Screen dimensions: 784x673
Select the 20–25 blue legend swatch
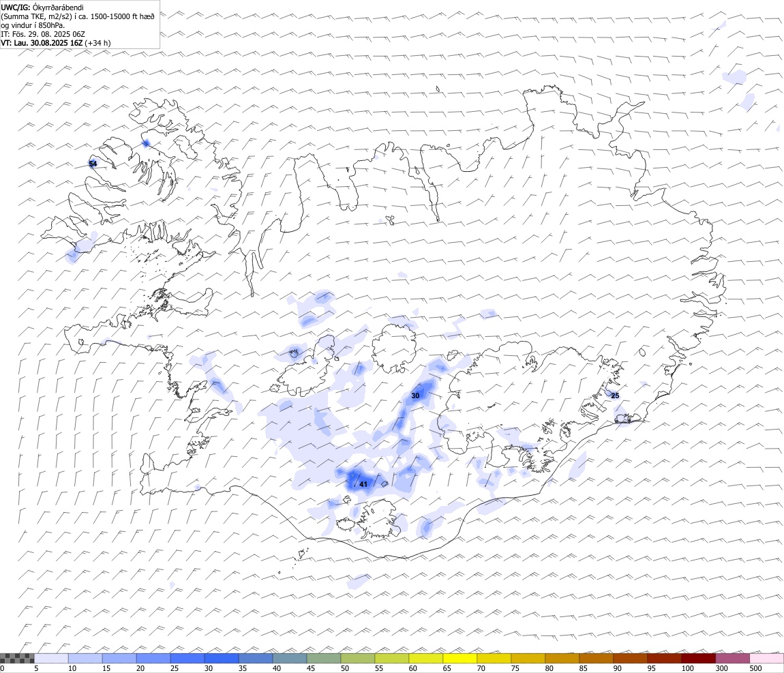point(153,658)
